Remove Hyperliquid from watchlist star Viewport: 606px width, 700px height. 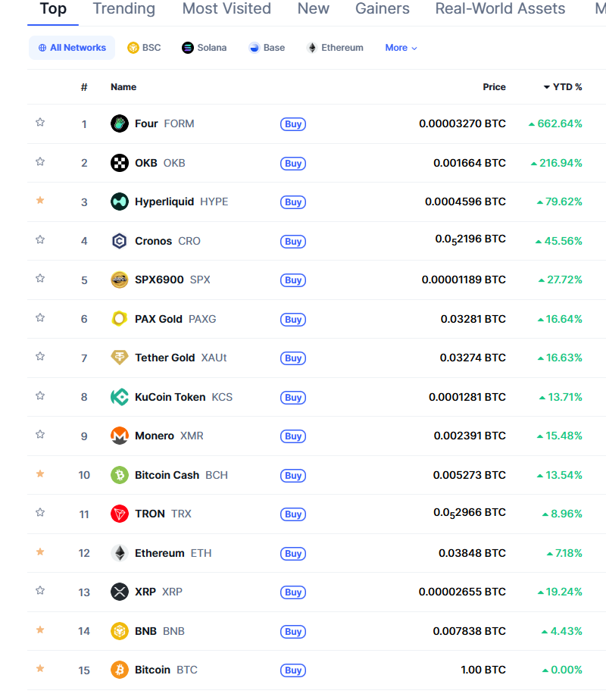(x=40, y=201)
